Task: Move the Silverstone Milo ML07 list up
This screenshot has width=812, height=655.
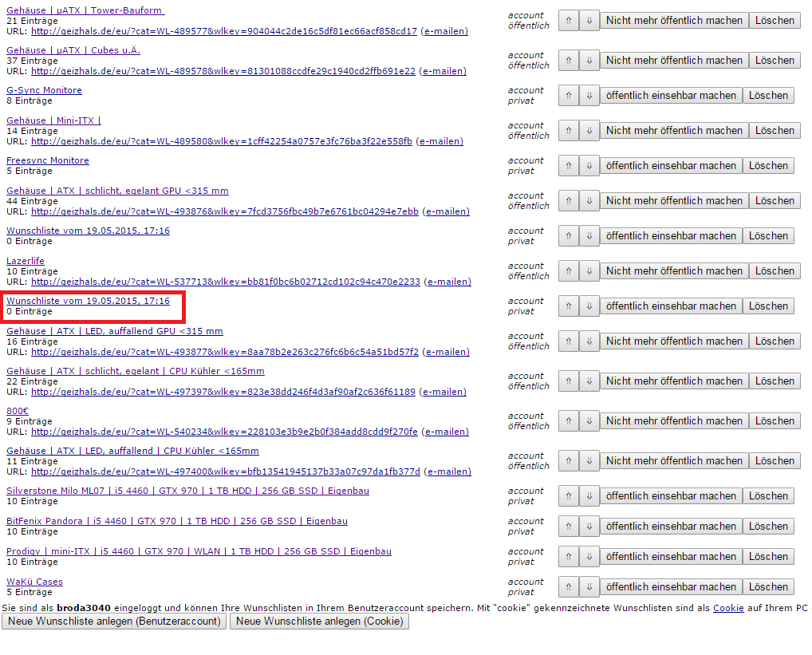Action: click(x=569, y=496)
